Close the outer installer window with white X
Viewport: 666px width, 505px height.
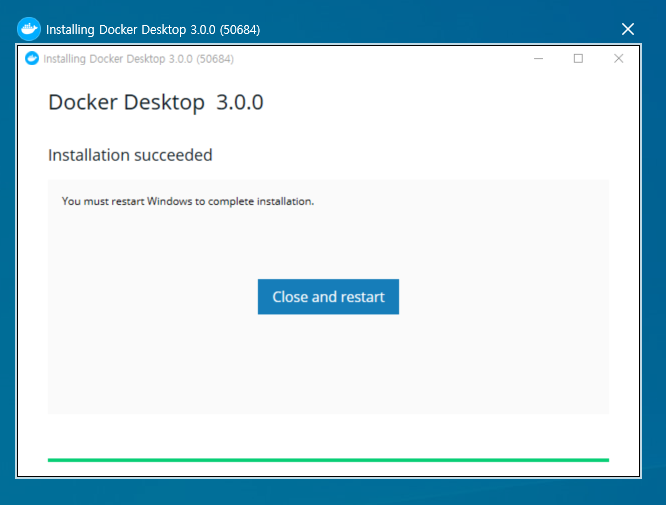tap(627, 29)
